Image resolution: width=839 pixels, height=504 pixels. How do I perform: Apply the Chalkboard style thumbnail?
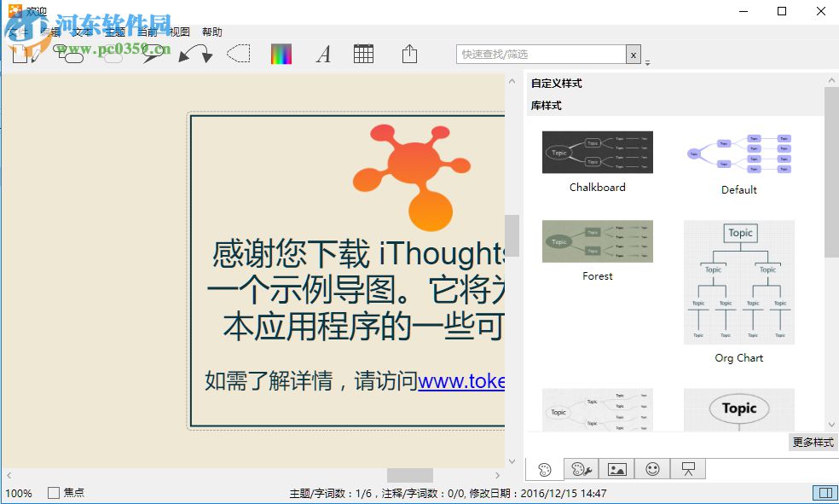597,150
